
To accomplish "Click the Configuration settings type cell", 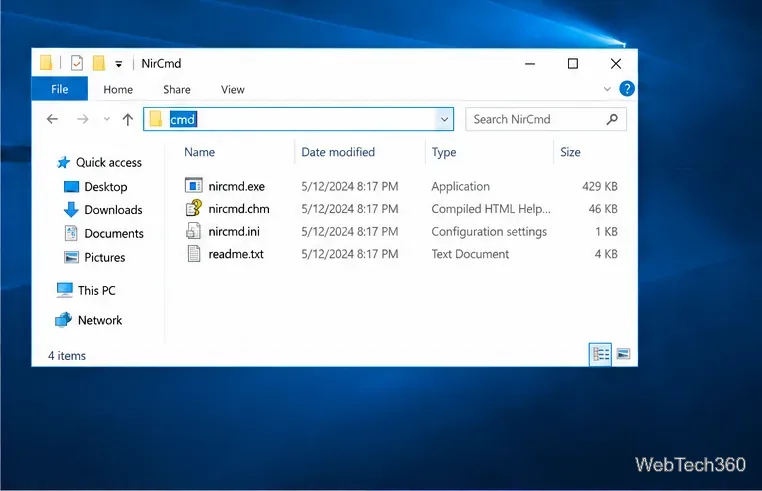I will tap(489, 231).
